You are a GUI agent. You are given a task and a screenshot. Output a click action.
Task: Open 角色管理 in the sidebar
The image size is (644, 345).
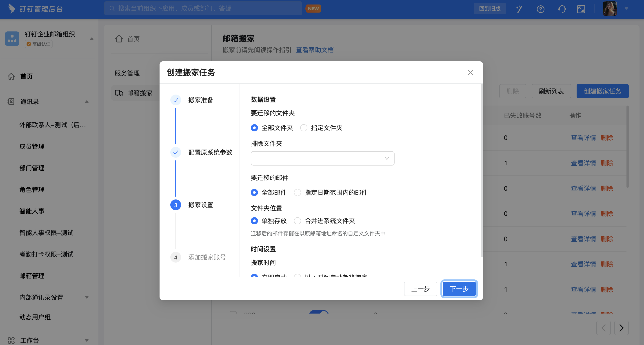point(32,190)
